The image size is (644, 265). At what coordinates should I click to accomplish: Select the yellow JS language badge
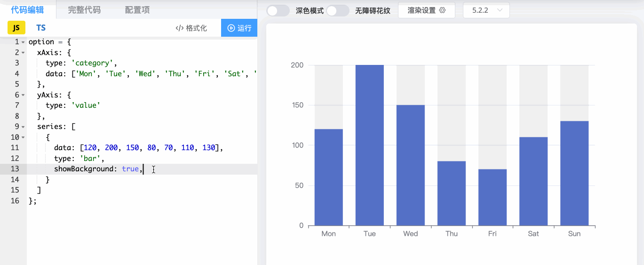(x=16, y=28)
